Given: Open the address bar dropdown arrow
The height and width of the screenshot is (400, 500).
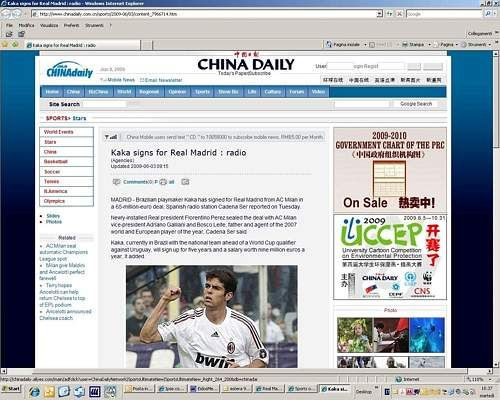Looking at the screenshot, I should (379, 14).
